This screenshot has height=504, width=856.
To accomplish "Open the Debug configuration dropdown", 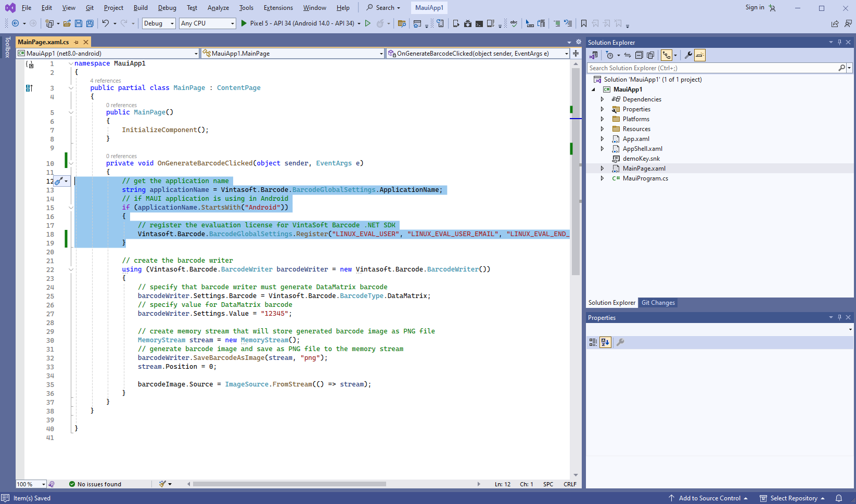I will pyautogui.click(x=159, y=23).
